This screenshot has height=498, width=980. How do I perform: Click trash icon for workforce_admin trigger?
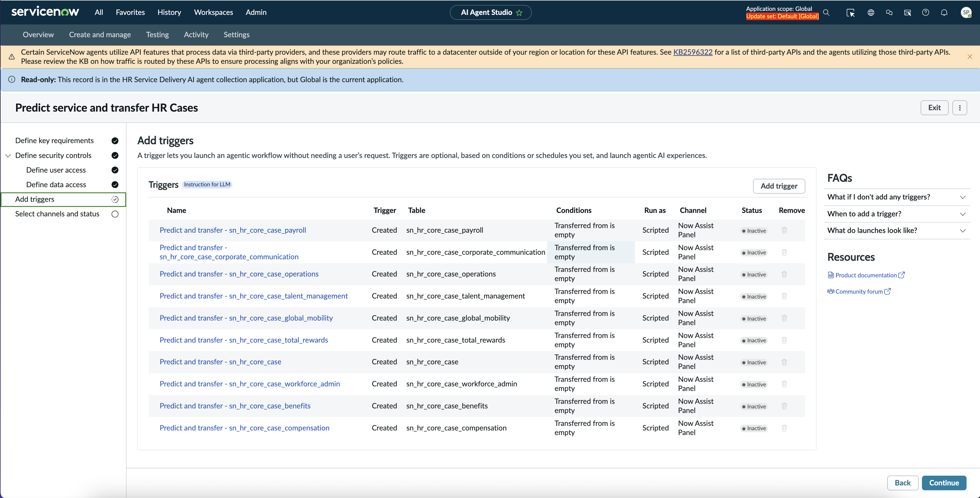click(x=784, y=384)
